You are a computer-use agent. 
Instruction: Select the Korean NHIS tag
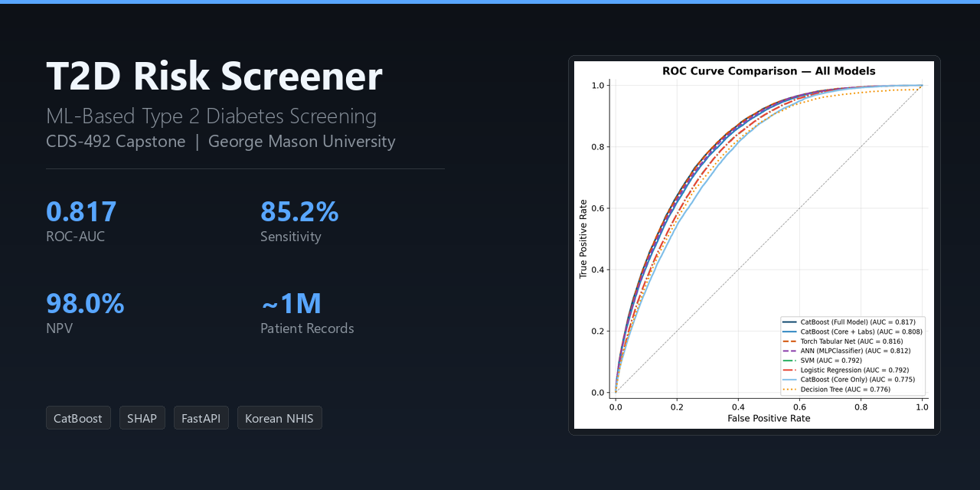point(279,418)
